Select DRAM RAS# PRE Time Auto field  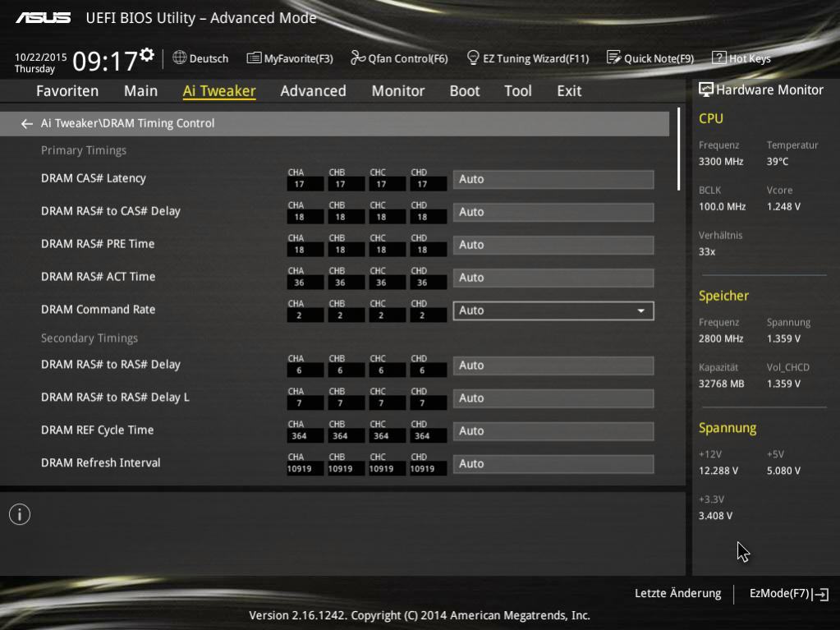point(553,245)
